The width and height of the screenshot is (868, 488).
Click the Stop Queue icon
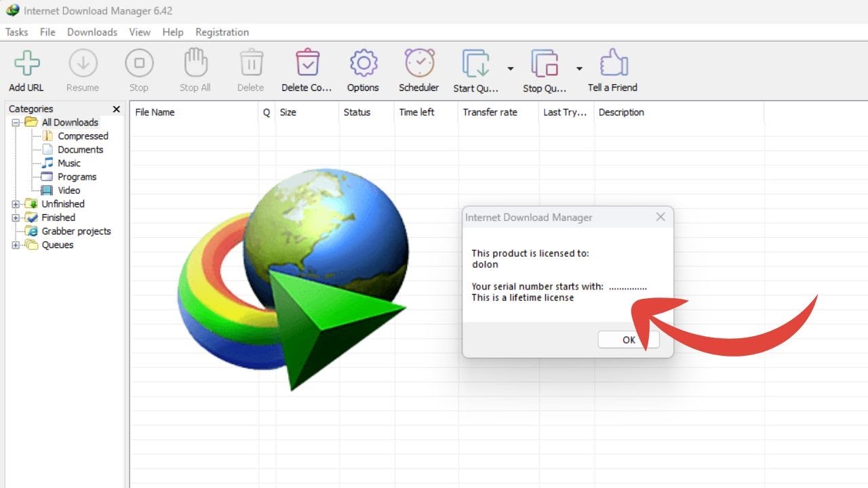(x=545, y=64)
